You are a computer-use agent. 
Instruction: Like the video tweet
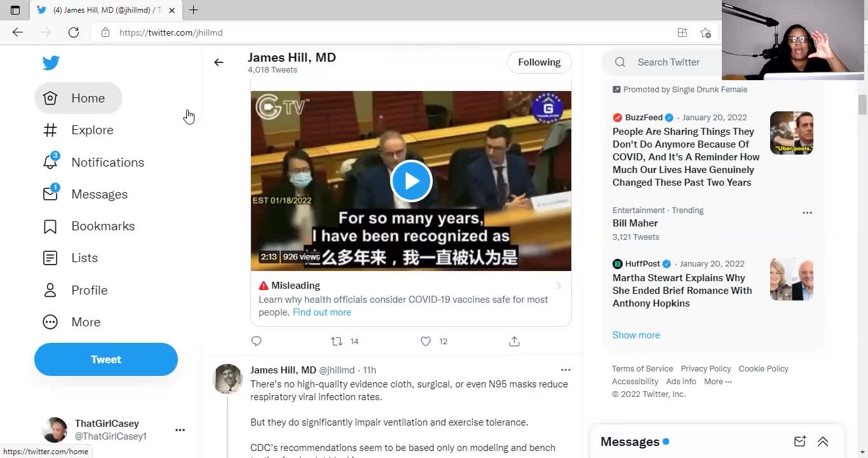coord(426,342)
